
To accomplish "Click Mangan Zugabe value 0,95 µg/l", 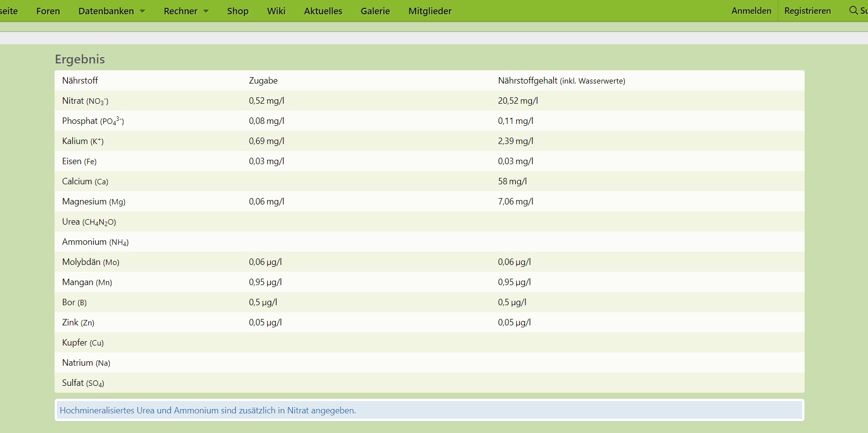I will click(x=265, y=282).
